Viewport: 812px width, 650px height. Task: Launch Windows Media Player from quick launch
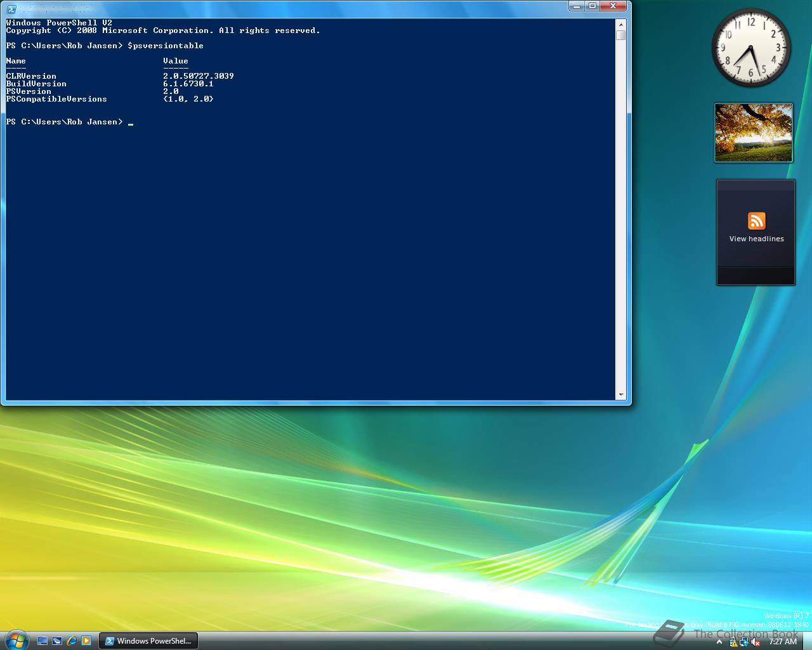click(86, 641)
